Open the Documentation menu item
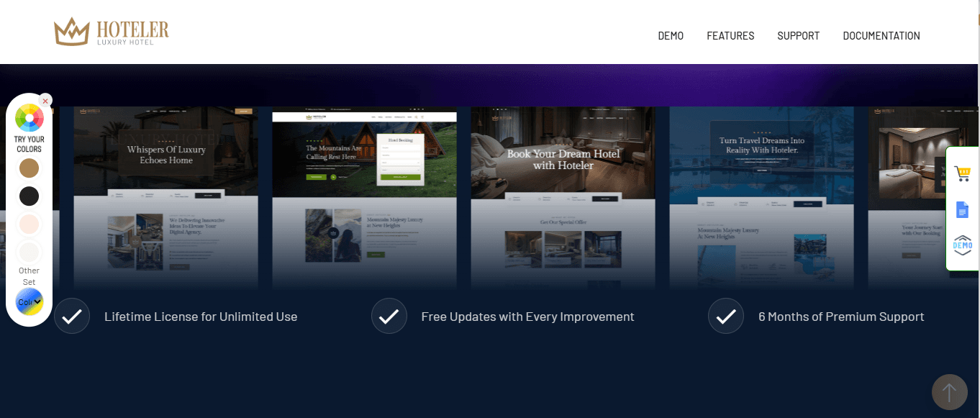 point(881,36)
